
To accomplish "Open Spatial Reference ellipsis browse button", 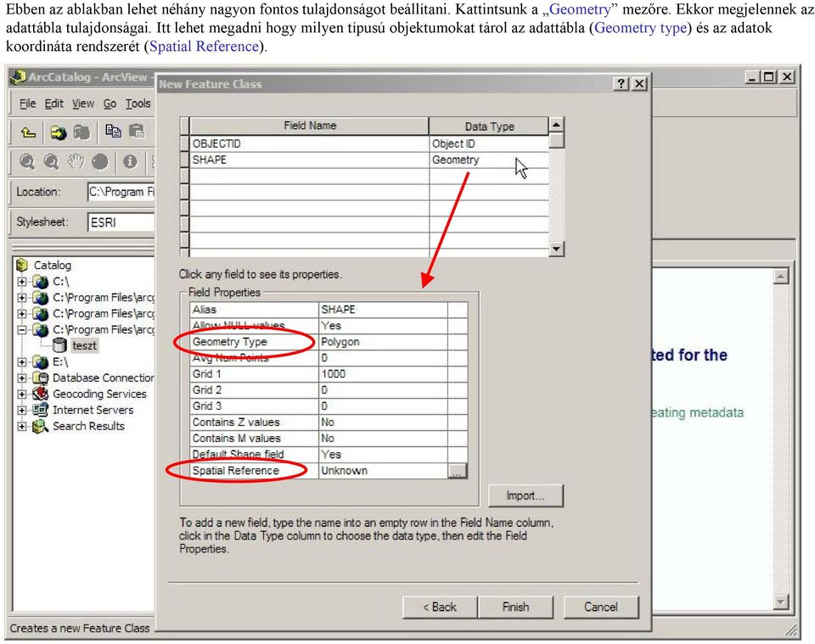I will (457, 471).
